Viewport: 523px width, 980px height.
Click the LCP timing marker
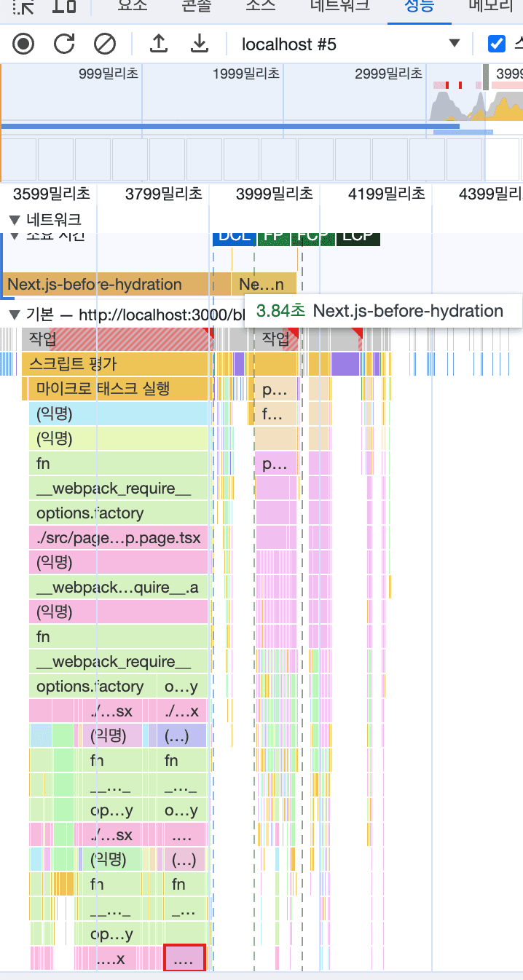pyautogui.click(x=358, y=237)
